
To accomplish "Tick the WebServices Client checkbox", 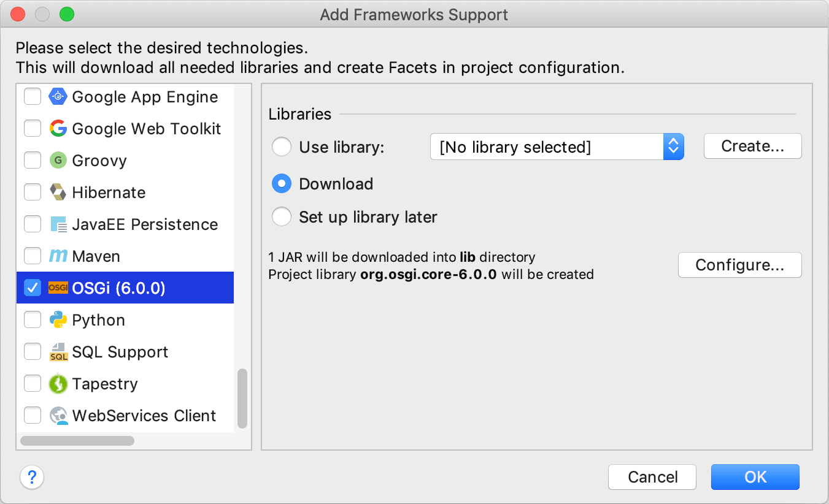I will [x=33, y=416].
